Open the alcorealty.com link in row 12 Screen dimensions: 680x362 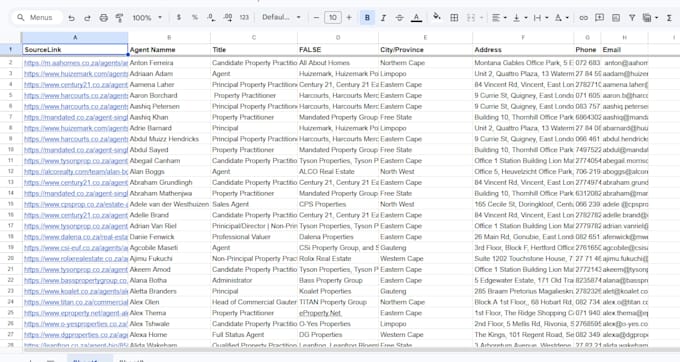click(76, 172)
